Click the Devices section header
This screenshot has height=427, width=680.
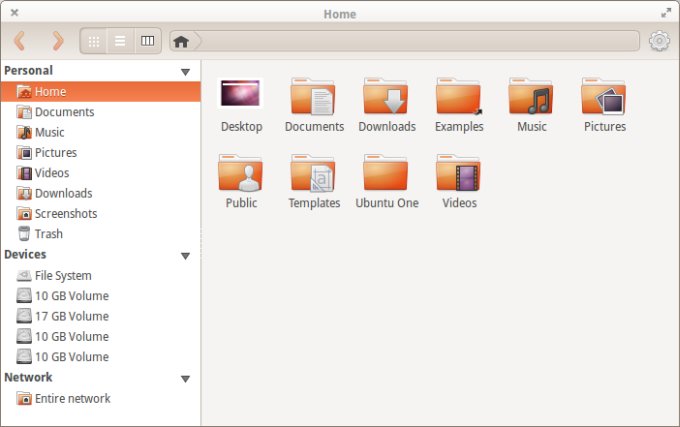click(x=25, y=254)
